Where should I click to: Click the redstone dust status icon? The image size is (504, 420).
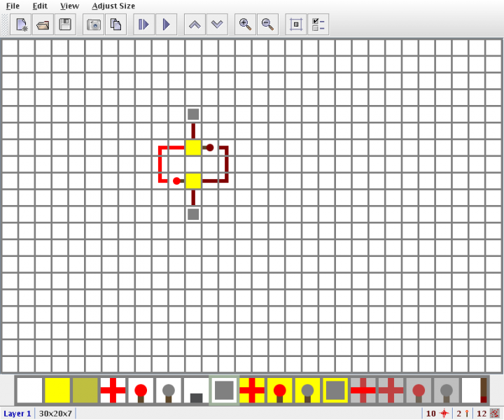(495, 414)
